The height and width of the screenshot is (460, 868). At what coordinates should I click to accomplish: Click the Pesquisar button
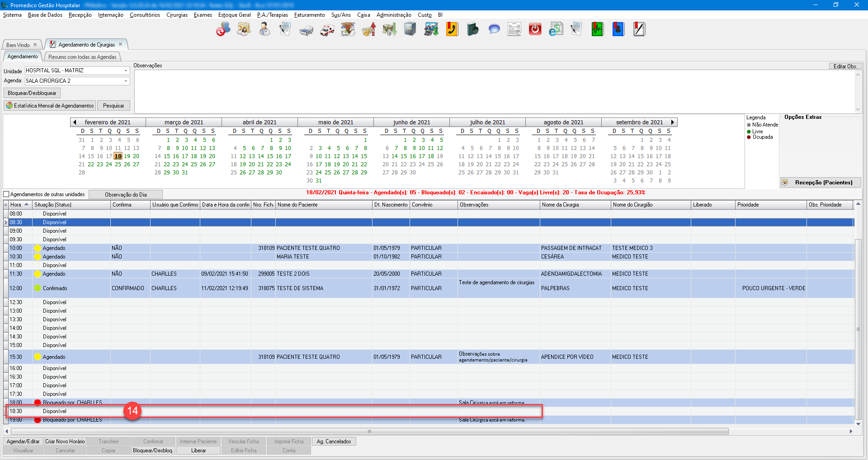[x=113, y=106]
